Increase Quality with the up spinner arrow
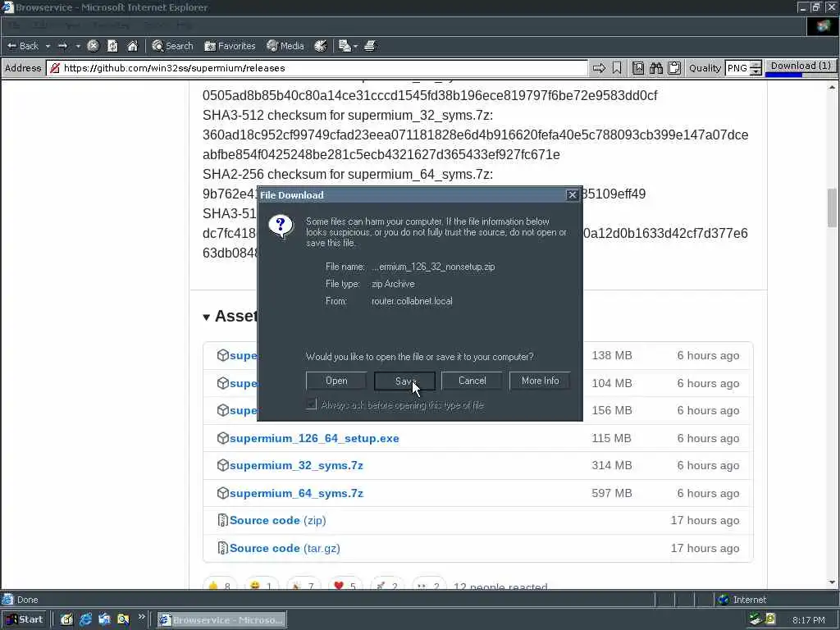 coord(756,64)
